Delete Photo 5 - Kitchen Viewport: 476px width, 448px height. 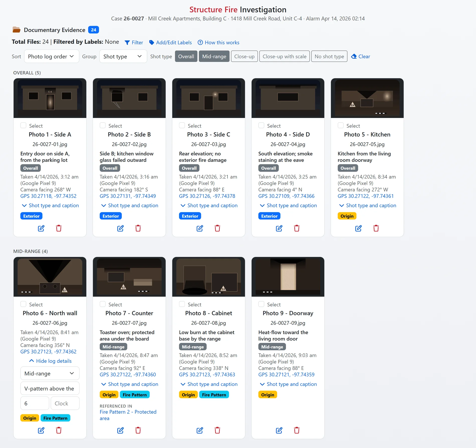point(376,228)
